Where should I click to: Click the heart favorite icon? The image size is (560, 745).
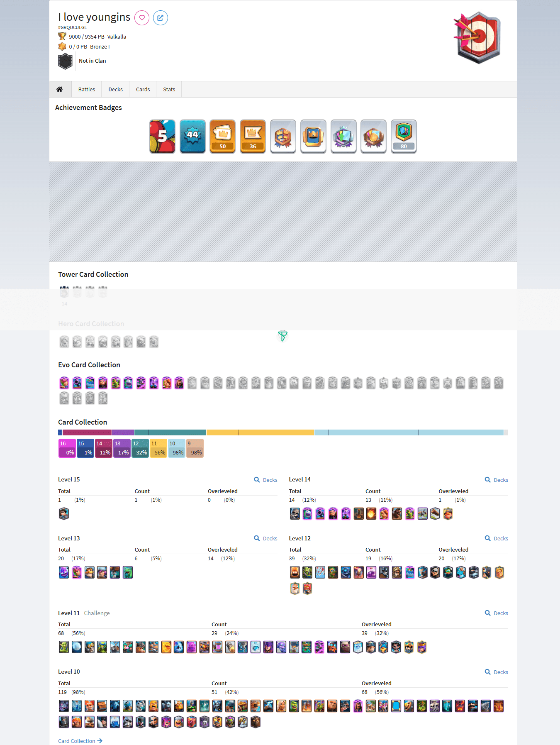[x=142, y=18]
